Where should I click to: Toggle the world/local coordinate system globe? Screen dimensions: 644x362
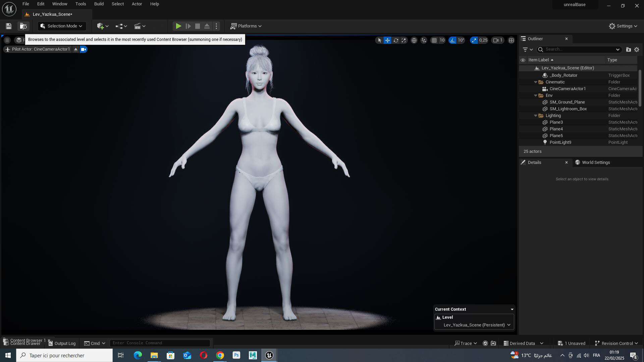click(414, 40)
